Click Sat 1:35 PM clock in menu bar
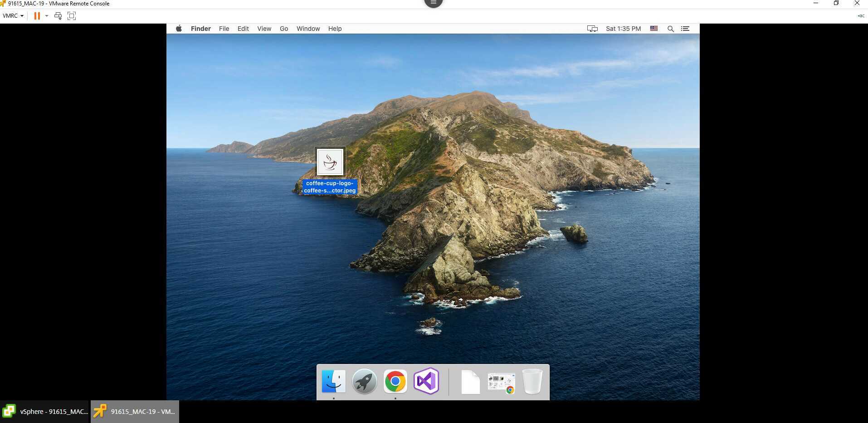The image size is (868, 423). pyautogui.click(x=624, y=29)
